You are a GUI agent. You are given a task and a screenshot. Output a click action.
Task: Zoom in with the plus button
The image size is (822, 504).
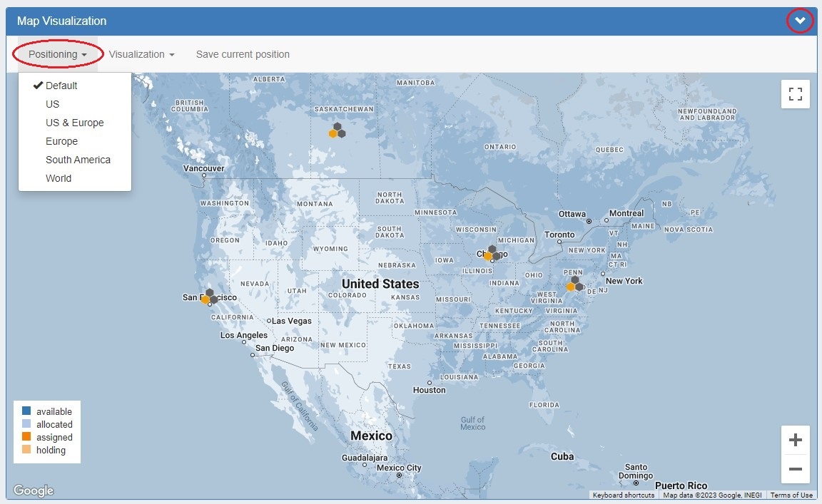click(796, 441)
